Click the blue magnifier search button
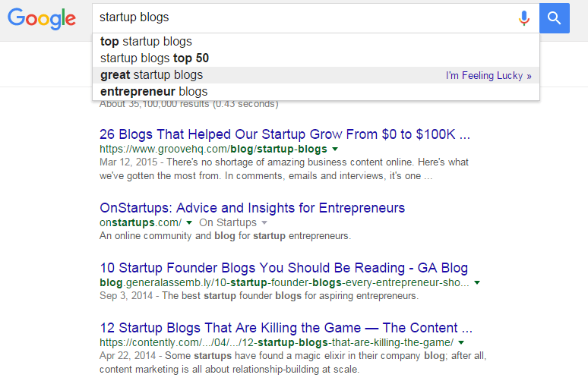Screen dimensions: 588x381 pyautogui.click(x=555, y=18)
